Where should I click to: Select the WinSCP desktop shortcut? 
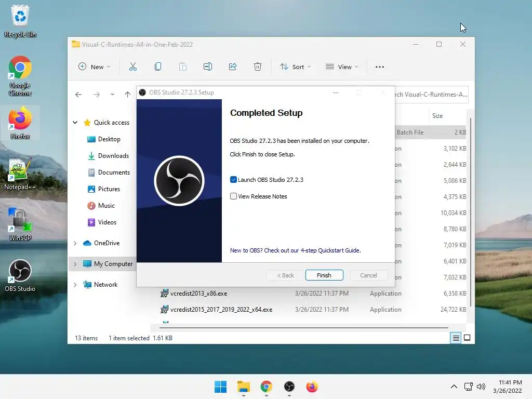click(20, 224)
